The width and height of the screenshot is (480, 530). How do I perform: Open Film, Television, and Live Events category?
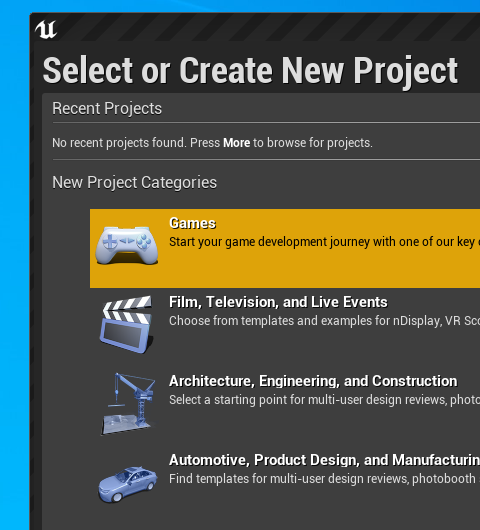[278, 302]
